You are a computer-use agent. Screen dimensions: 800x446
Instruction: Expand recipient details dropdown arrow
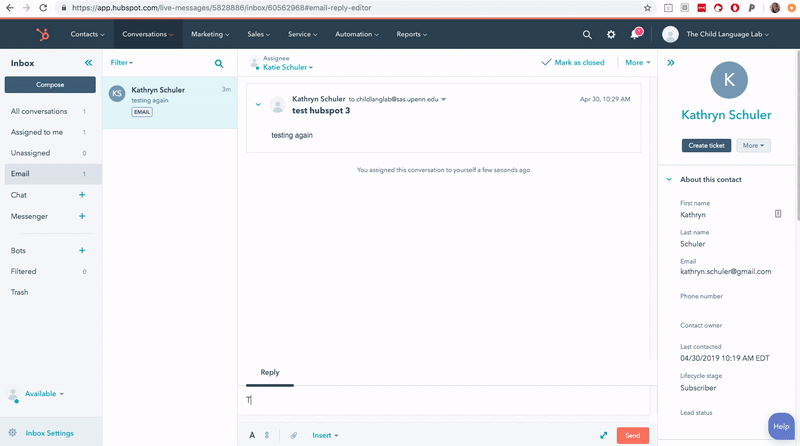coord(443,100)
